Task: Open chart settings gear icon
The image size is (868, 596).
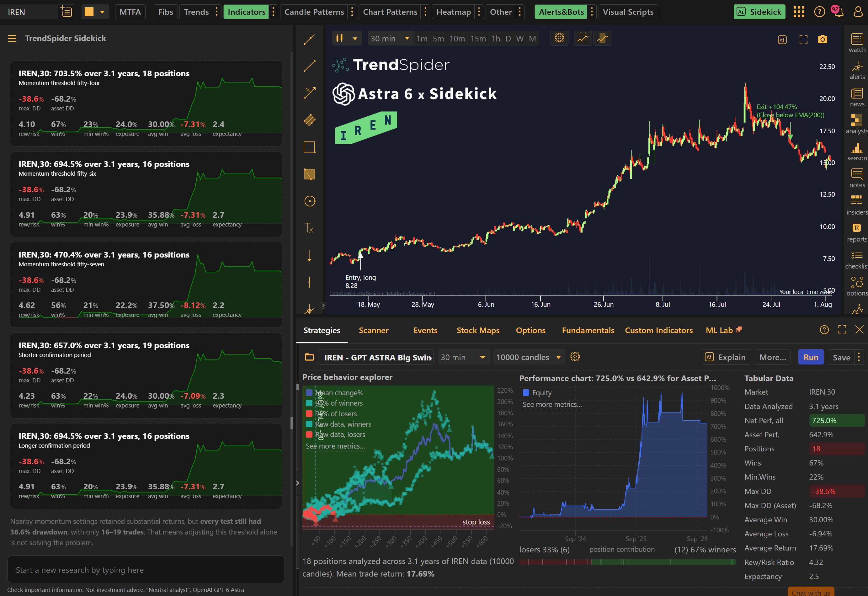Action: 559,38
